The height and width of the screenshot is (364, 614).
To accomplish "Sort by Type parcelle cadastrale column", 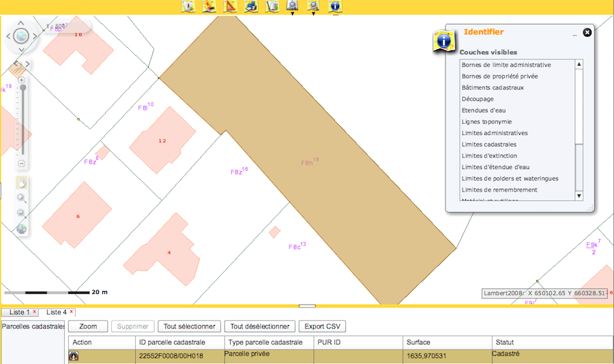I will click(269, 342).
